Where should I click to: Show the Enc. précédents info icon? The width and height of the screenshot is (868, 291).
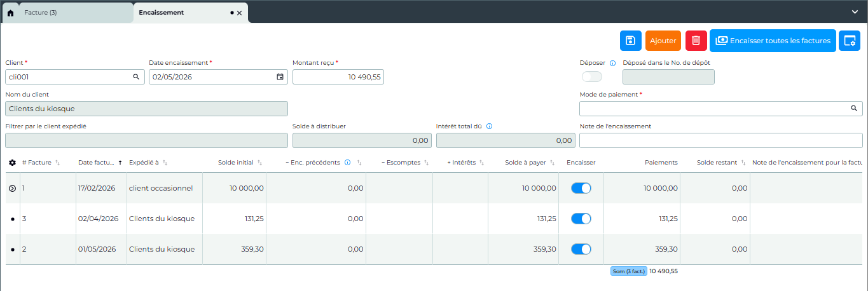[x=347, y=163]
